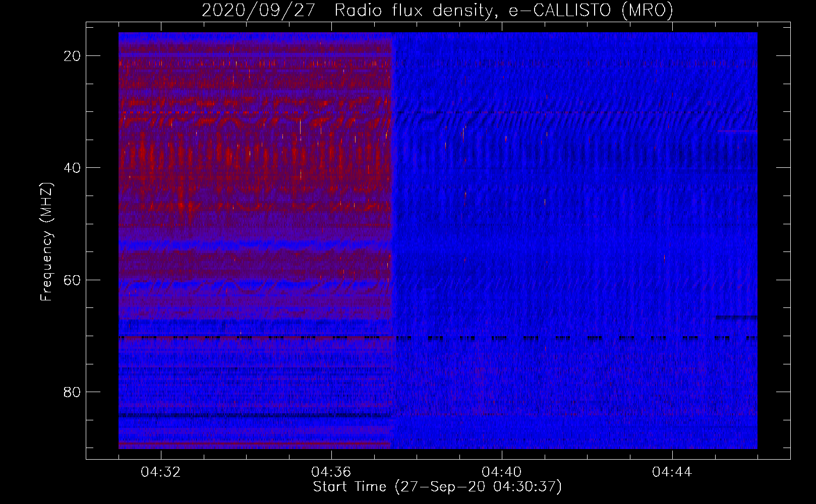Click the plot title '2020/09/27 Radio flux density'
The width and height of the screenshot is (816, 504).
[437, 10]
